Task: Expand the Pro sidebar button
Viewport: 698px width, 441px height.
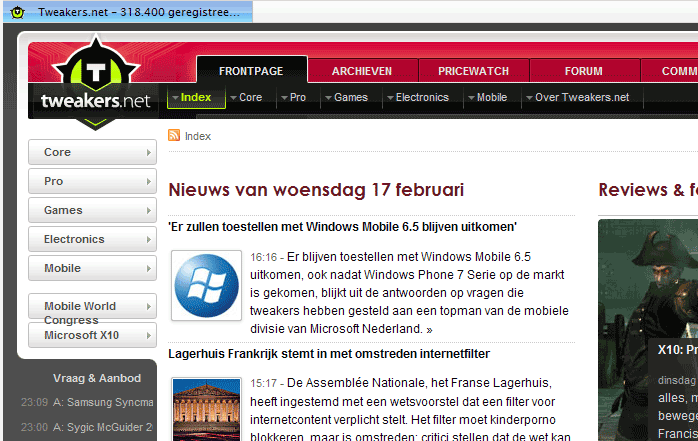Action: (x=93, y=181)
